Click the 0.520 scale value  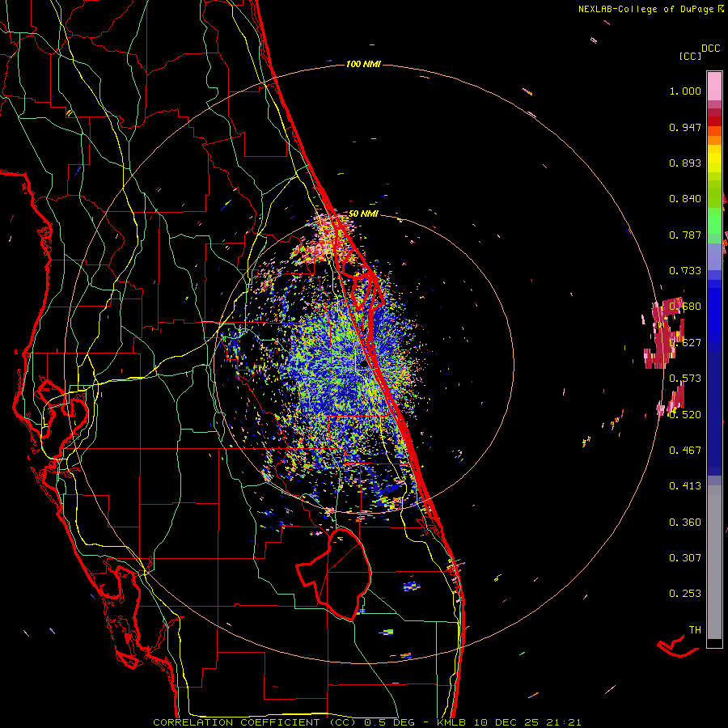point(685,415)
